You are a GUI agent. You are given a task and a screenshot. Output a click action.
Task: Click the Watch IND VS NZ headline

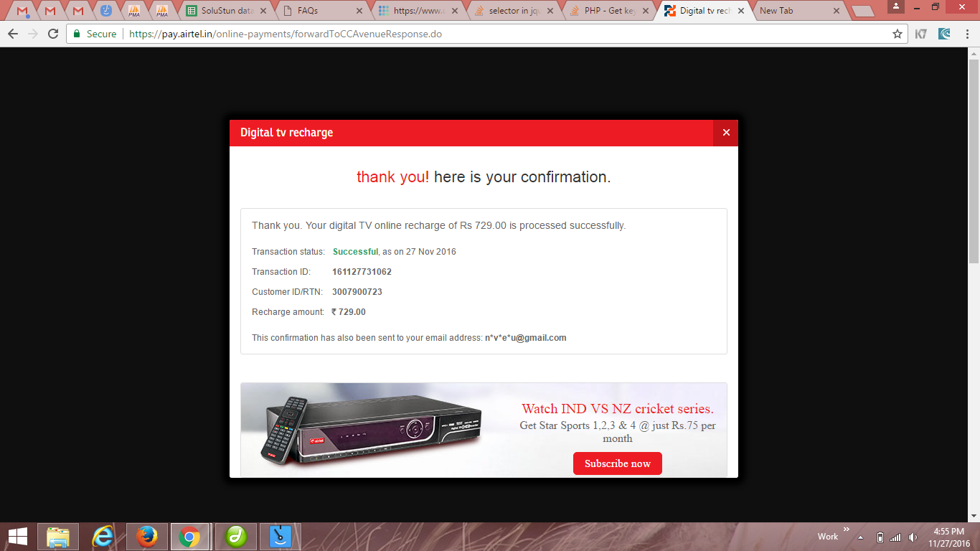point(618,409)
